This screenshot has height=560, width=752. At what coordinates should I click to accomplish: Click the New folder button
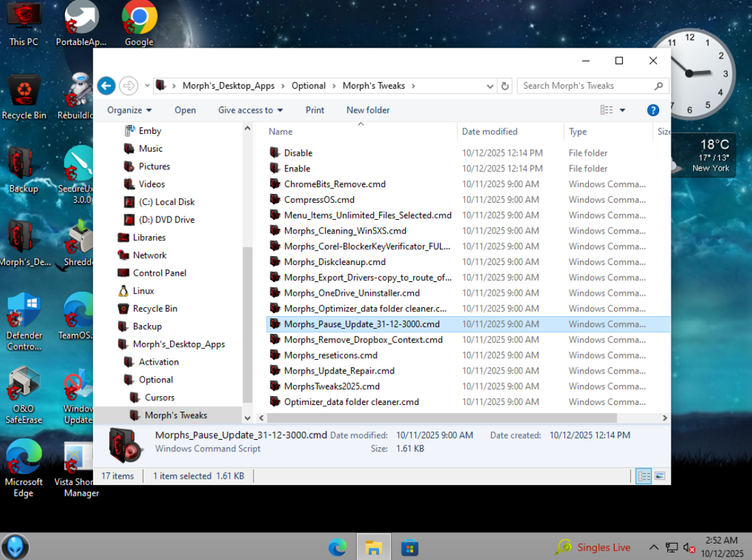pyautogui.click(x=367, y=110)
